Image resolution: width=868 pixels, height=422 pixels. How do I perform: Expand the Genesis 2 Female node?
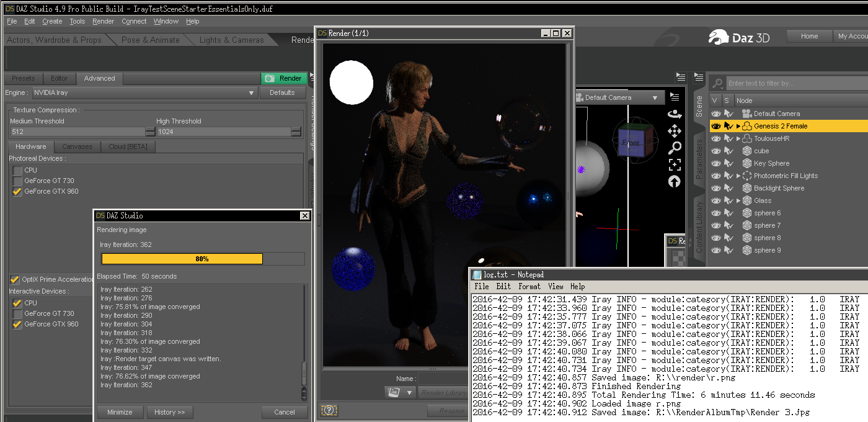pos(738,126)
